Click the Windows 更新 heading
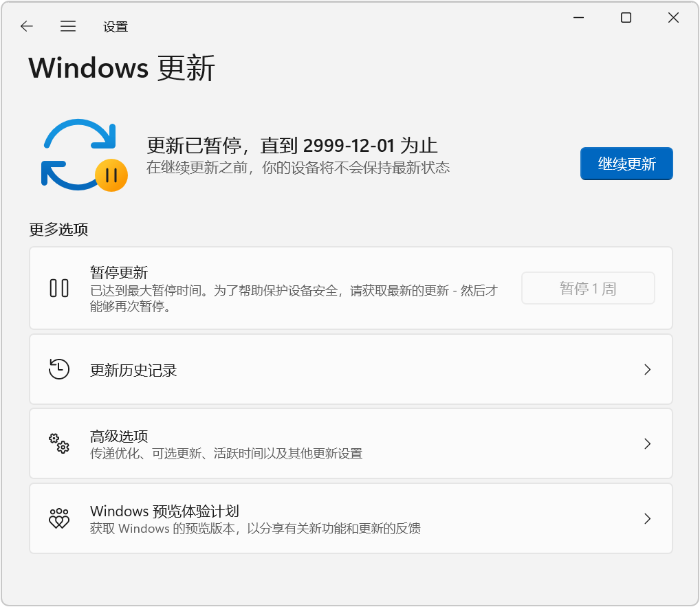700x607 pixels. [122, 68]
